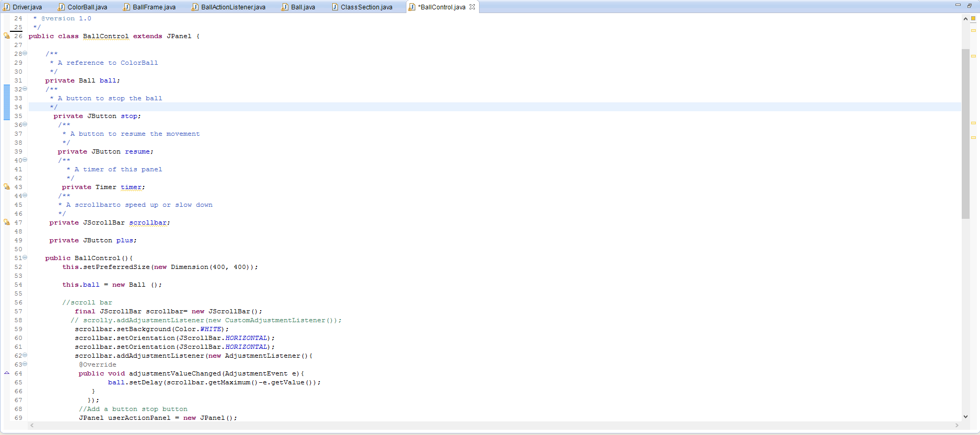Click the ColorBall.java file icon
Screen dimensions: 980x435
pos(62,7)
